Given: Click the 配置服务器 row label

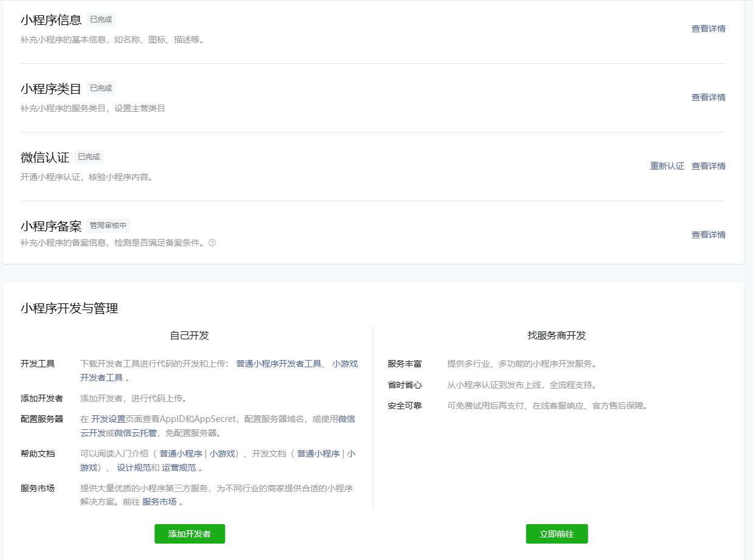Looking at the screenshot, I should point(42,419).
